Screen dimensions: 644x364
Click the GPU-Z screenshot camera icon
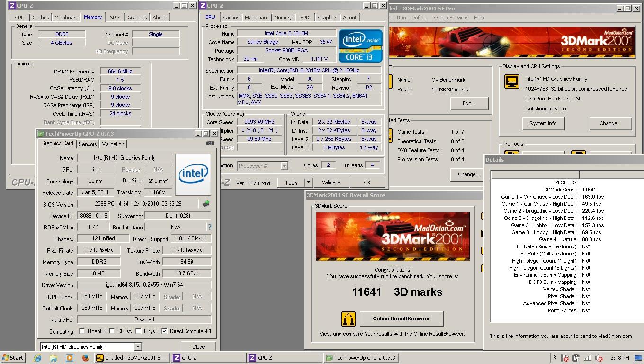pos(210,143)
